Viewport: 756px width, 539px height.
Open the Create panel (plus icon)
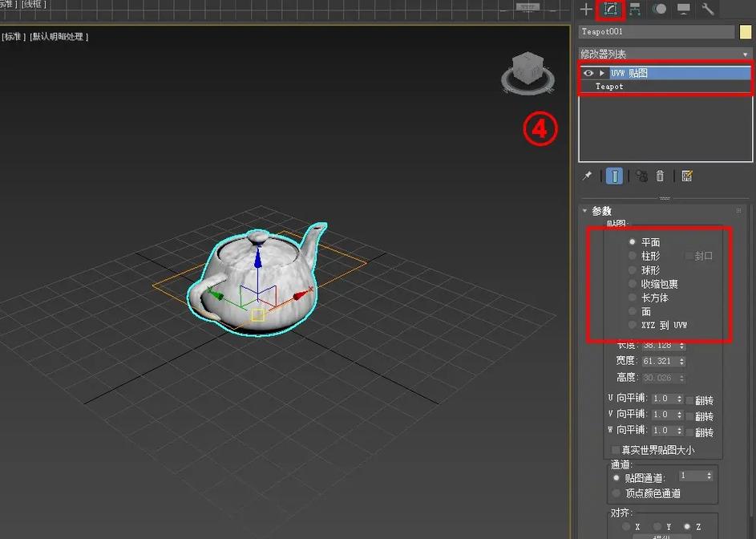coord(587,10)
